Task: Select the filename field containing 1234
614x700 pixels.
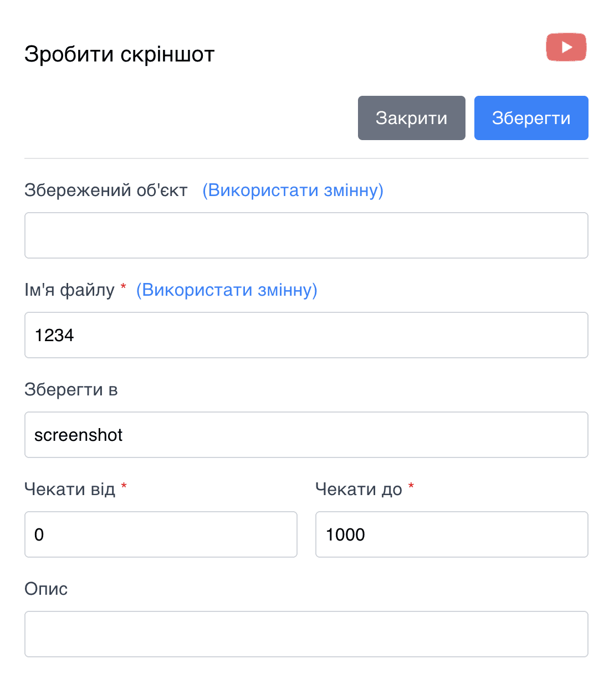Action: click(306, 335)
